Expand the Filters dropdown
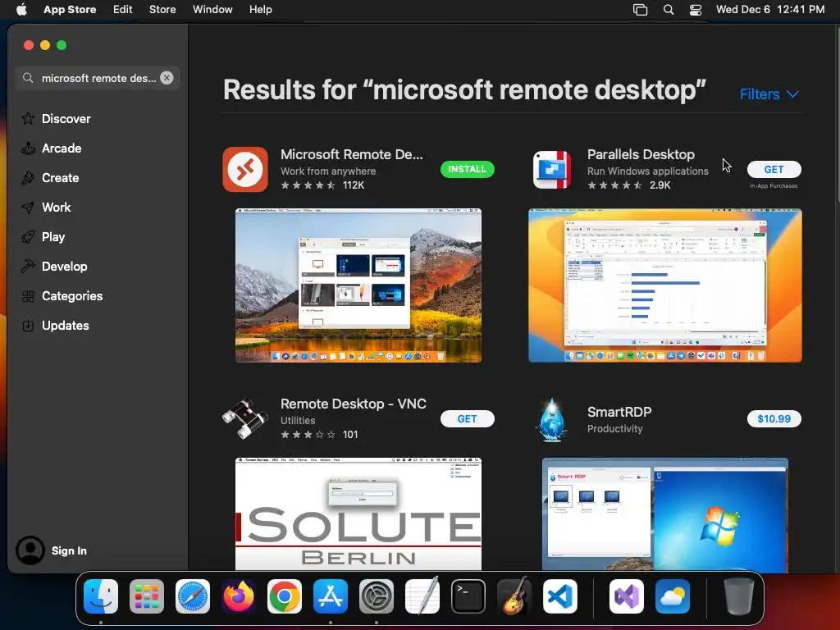The image size is (840, 630). pyautogui.click(x=769, y=94)
